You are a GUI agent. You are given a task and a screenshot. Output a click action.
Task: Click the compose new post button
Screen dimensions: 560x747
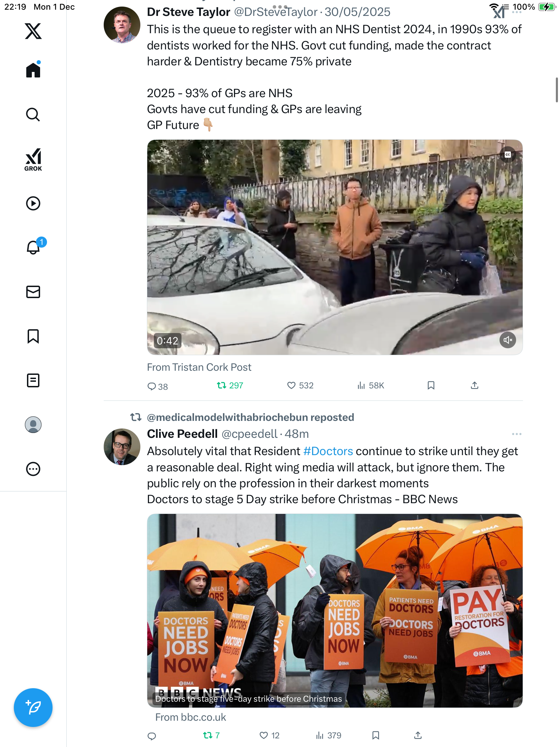pyautogui.click(x=33, y=708)
